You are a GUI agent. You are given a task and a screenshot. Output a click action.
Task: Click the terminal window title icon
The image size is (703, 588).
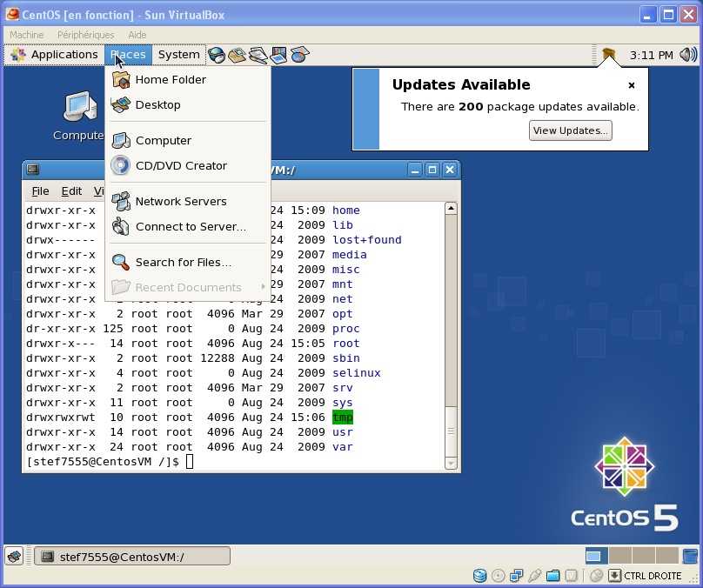point(33,170)
